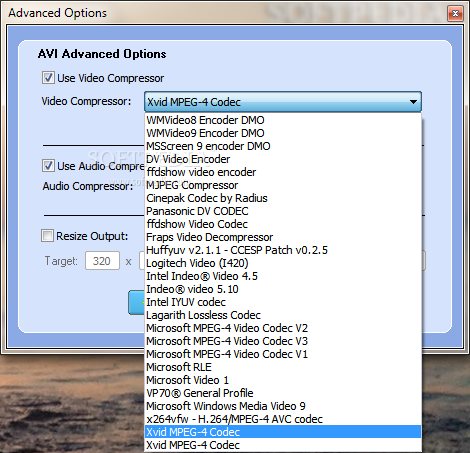
Task: Pick DV Video Encoder option
Action: (283, 159)
